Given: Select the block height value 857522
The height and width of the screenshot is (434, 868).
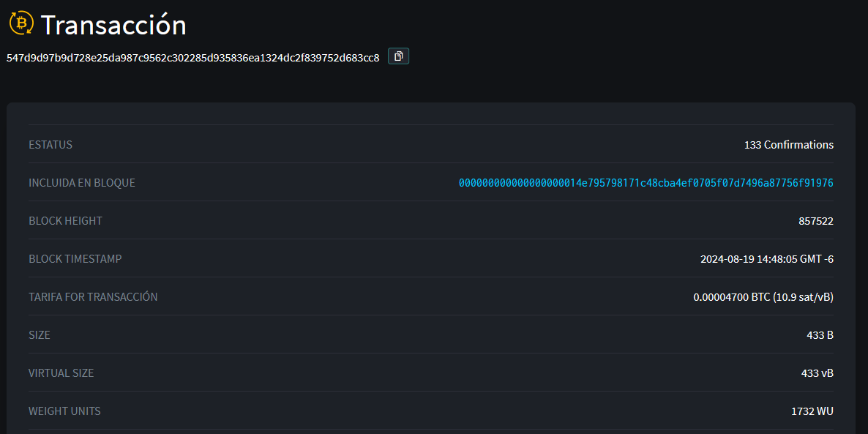Looking at the screenshot, I should tap(816, 221).
